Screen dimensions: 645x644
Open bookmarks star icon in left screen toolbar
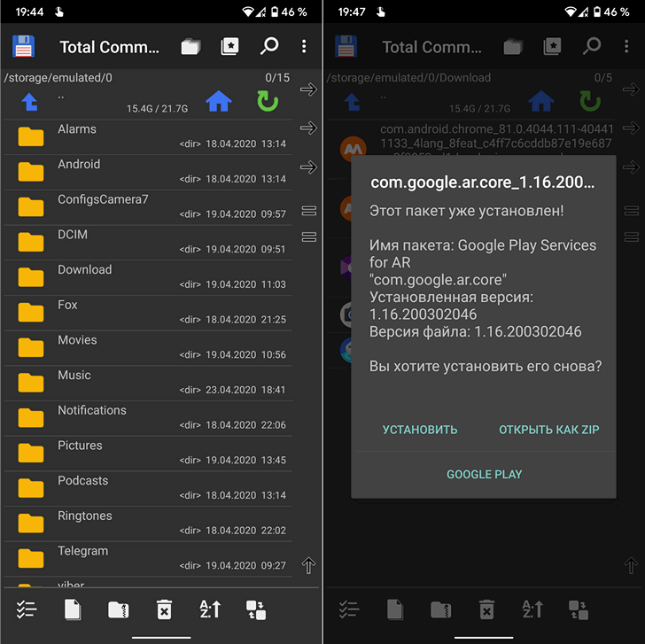(229, 46)
